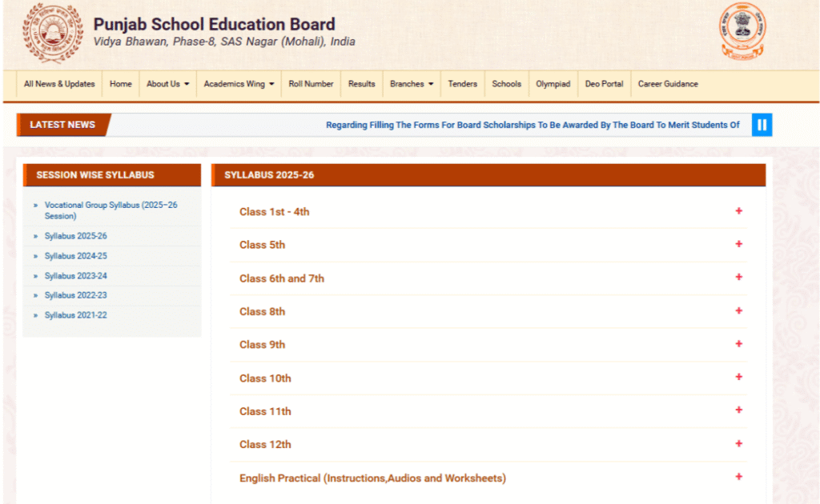
Task: Pause the latest news ticker
Action: [x=762, y=125]
